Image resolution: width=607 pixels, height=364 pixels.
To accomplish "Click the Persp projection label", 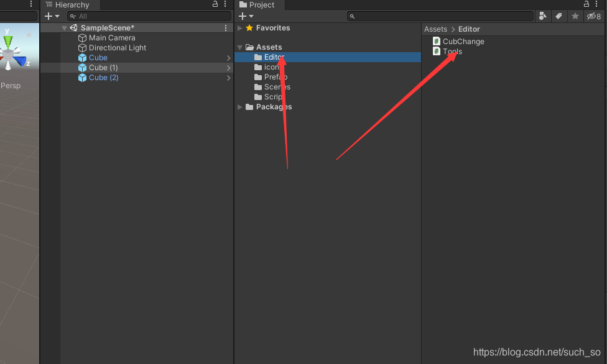I will pos(11,86).
